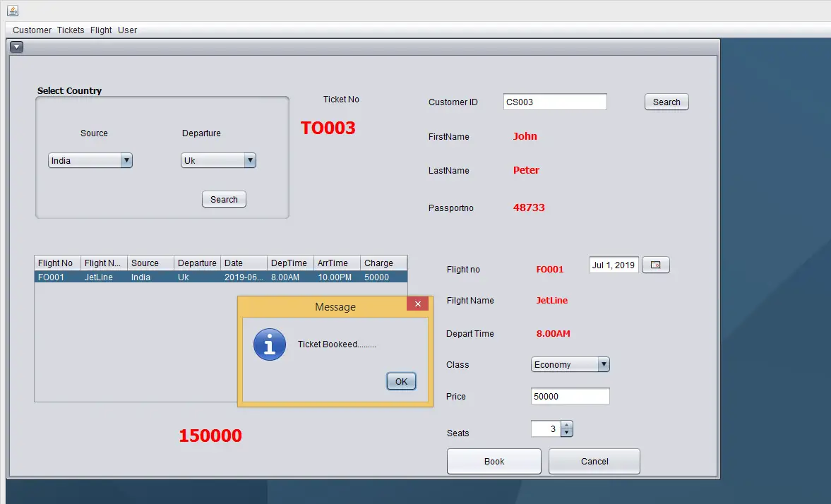Open the User menu
Image resolution: width=831 pixels, height=504 pixels.
pos(127,30)
